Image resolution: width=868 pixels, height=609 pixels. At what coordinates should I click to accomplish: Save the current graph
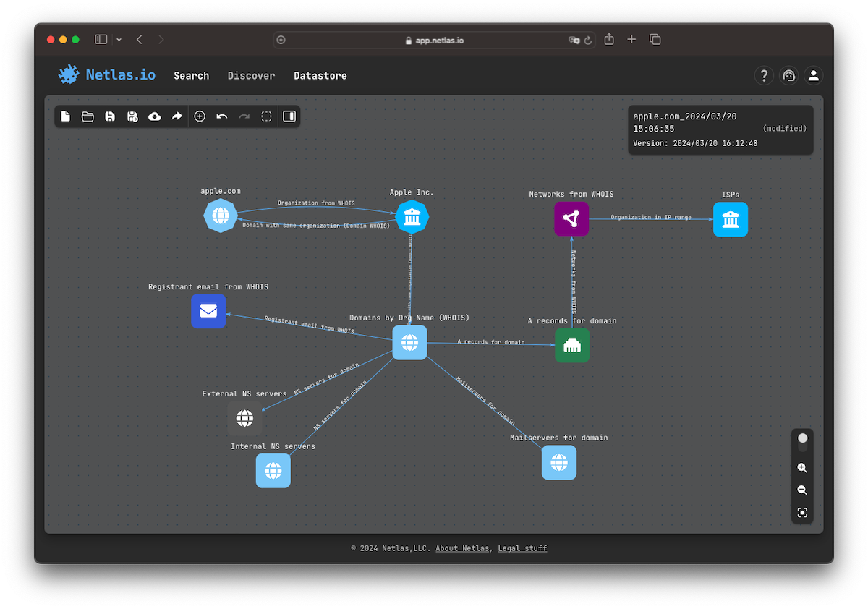pyautogui.click(x=110, y=116)
